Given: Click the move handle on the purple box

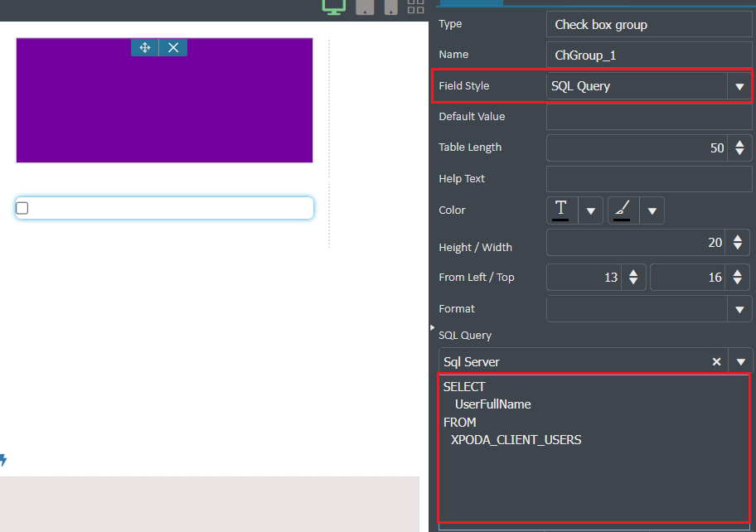Looking at the screenshot, I should tap(144, 48).
